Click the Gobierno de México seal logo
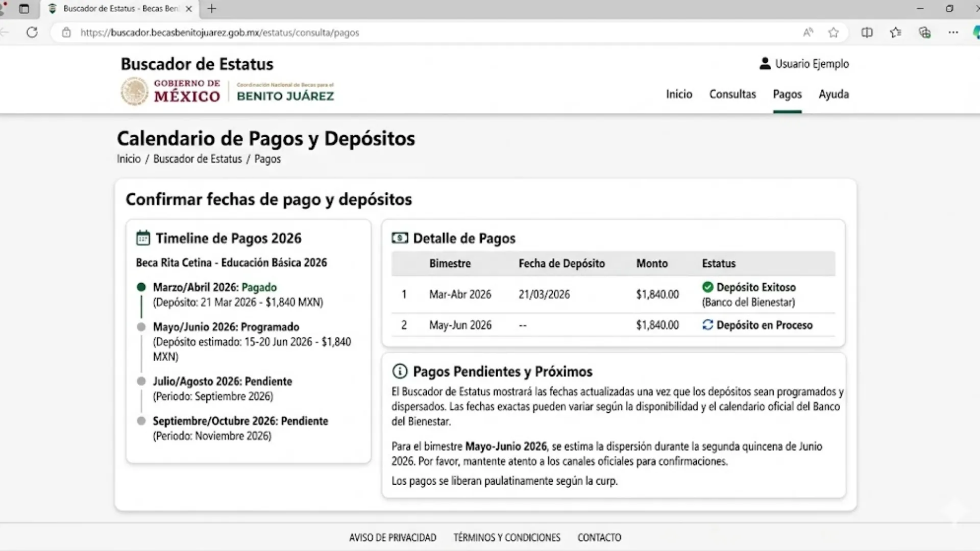This screenshot has width=980, height=551. click(134, 91)
